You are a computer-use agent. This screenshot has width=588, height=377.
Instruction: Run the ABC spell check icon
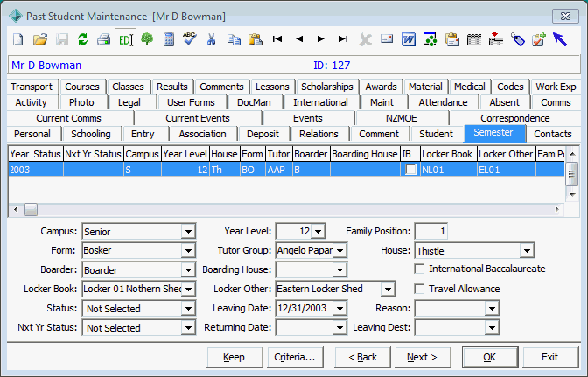(190, 38)
